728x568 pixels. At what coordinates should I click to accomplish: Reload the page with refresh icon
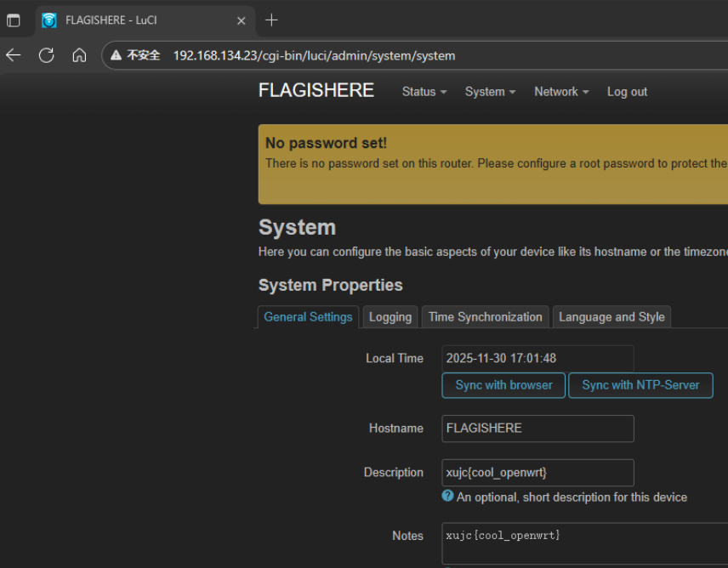(47, 55)
